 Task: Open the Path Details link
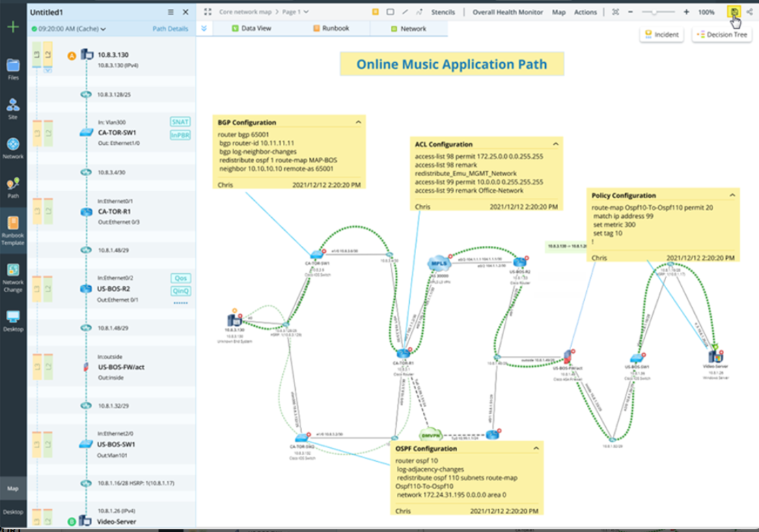170,29
